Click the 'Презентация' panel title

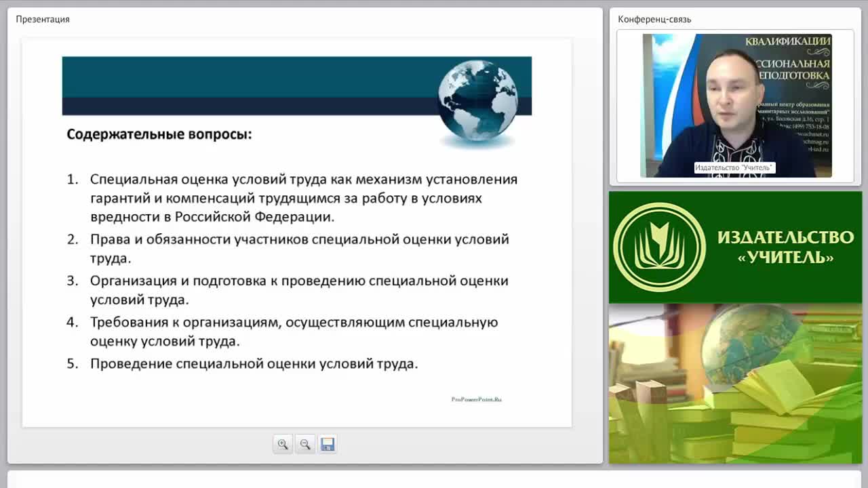click(x=43, y=19)
